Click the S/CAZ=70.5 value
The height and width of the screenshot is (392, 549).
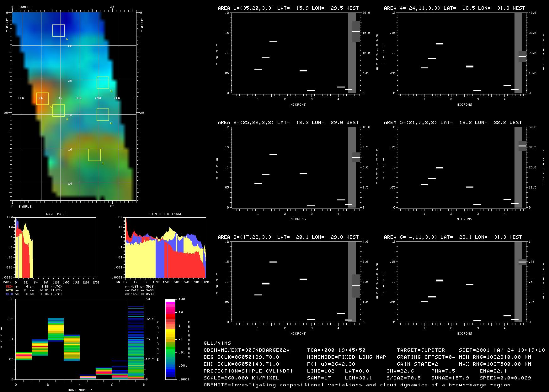click(403, 378)
